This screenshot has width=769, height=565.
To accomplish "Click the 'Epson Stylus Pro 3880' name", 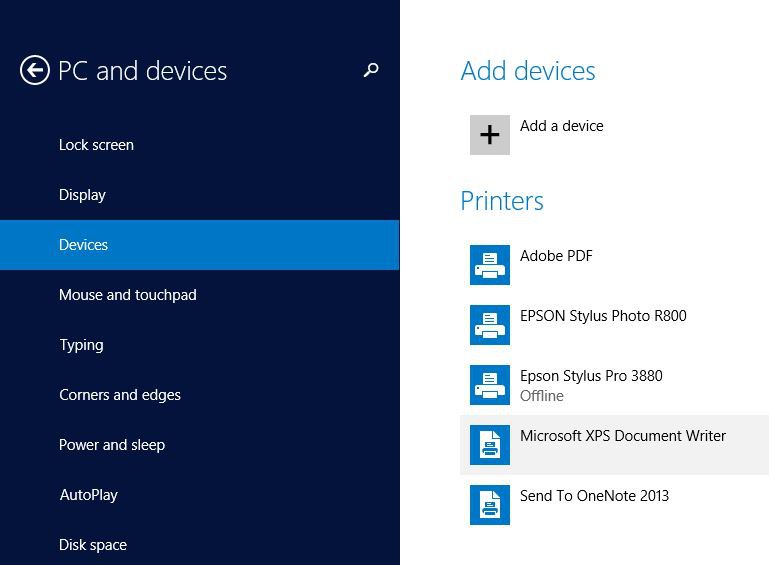I will [x=591, y=376].
